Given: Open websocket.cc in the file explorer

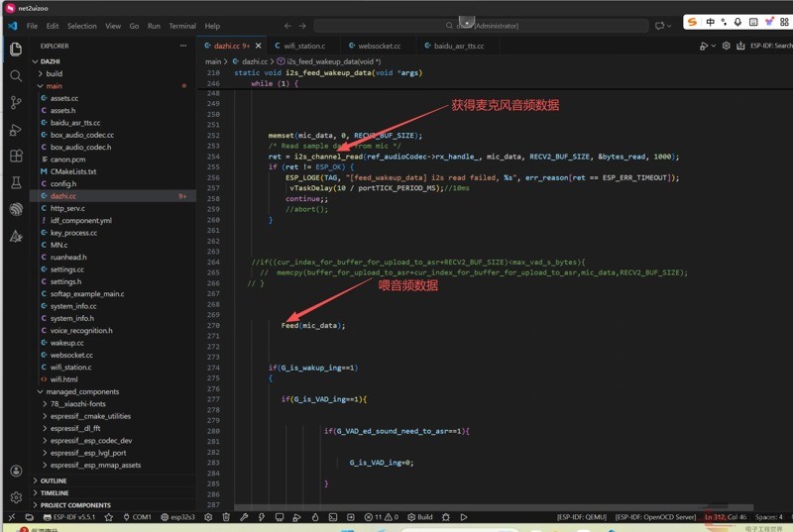Looking at the screenshot, I should point(71,355).
